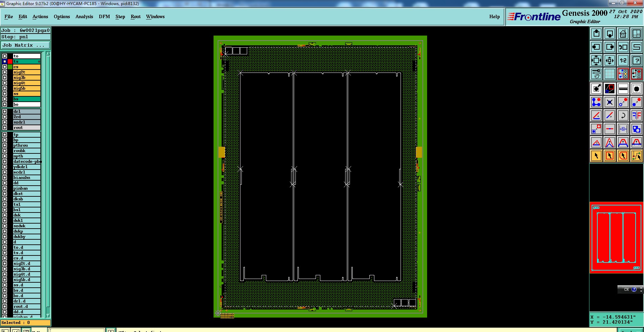Click the Job Matrix ... button

pos(26,45)
